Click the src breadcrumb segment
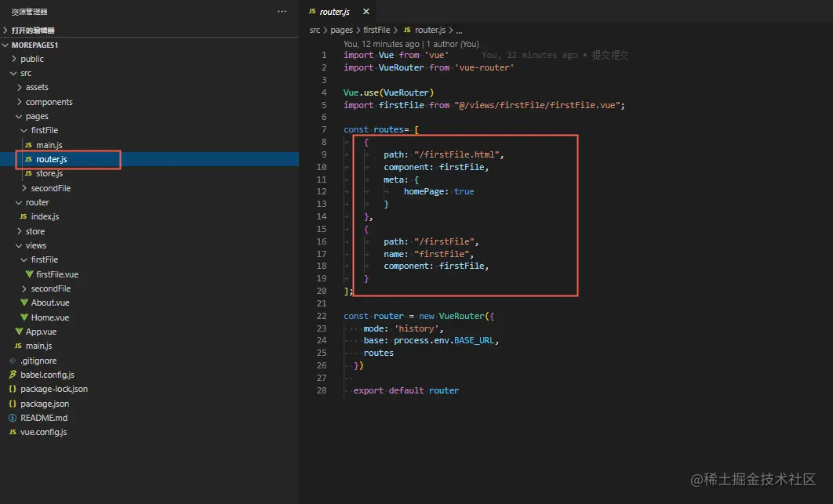The image size is (833, 504). point(315,31)
